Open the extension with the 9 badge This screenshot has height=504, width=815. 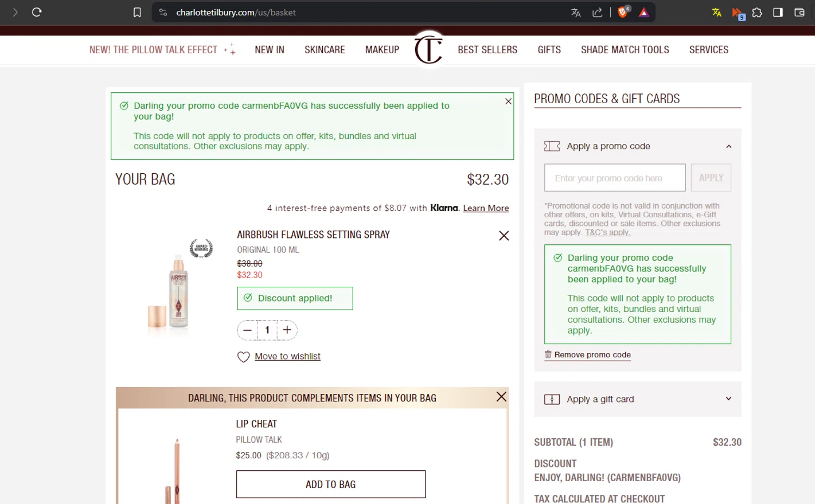click(737, 13)
